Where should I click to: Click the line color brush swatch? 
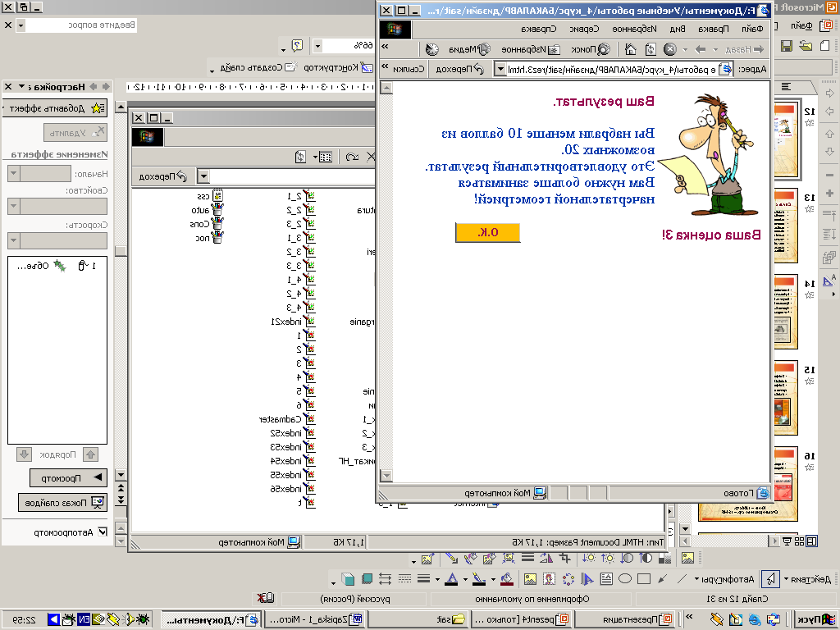pos(478,578)
